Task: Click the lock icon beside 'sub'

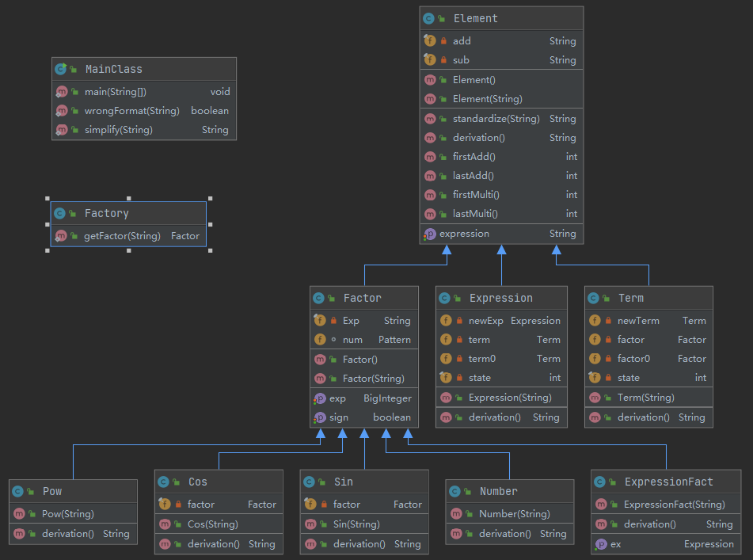Action: pyautogui.click(x=443, y=60)
